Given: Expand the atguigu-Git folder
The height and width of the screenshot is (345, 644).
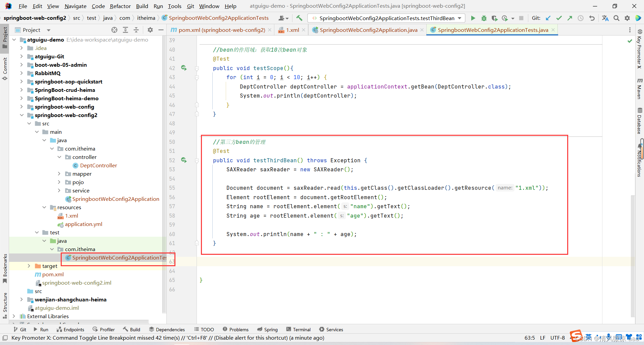Looking at the screenshot, I should pyautogui.click(x=21, y=56).
